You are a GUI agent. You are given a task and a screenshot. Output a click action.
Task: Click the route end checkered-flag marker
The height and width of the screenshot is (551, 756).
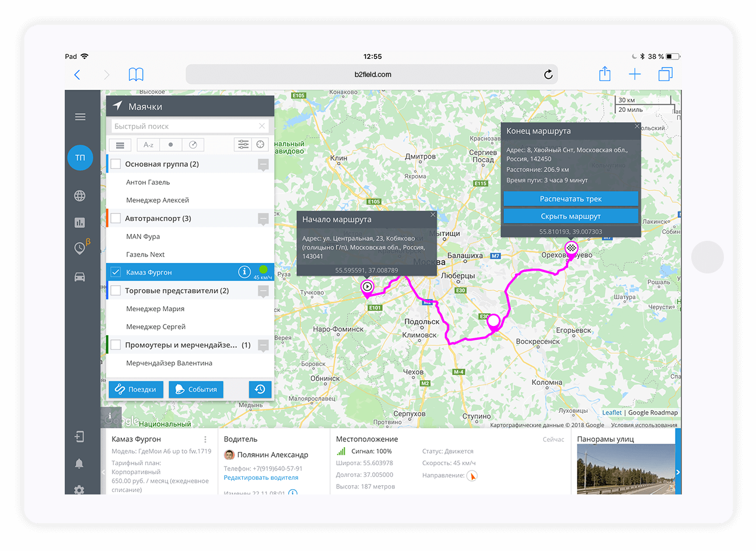coord(571,249)
